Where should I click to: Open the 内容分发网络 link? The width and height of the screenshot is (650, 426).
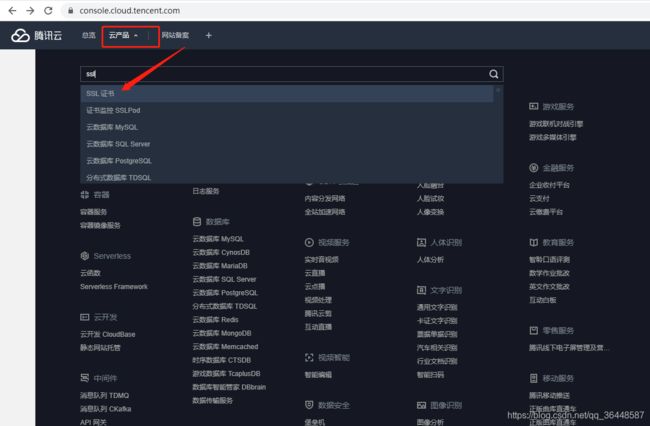point(325,198)
